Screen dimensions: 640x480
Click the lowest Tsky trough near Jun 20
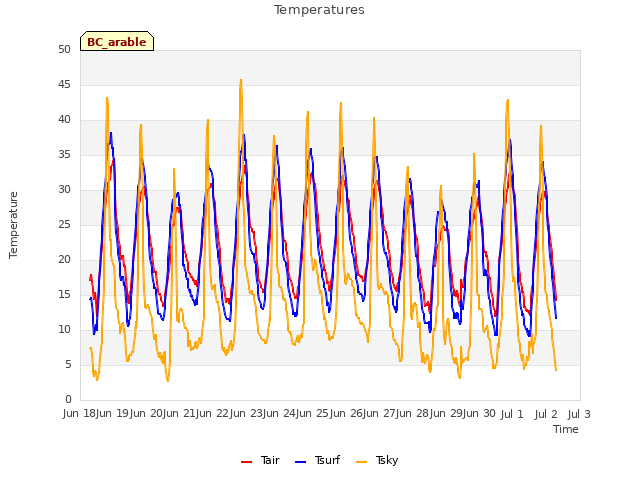[168, 381]
